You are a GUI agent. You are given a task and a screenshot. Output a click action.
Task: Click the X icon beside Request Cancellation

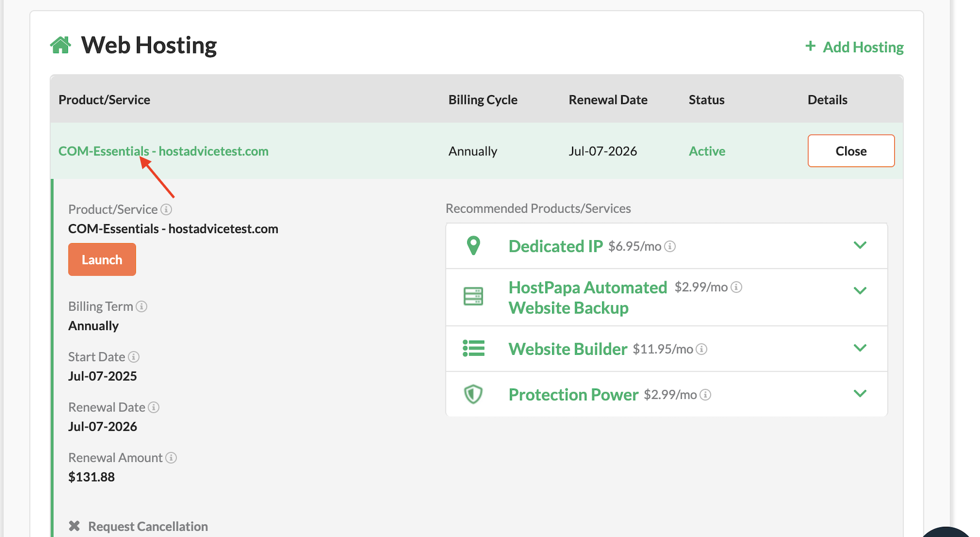pyautogui.click(x=74, y=526)
